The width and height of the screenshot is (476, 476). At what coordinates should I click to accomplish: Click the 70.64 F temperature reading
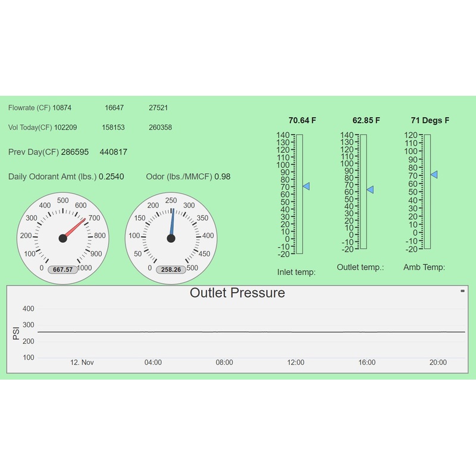(x=302, y=120)
